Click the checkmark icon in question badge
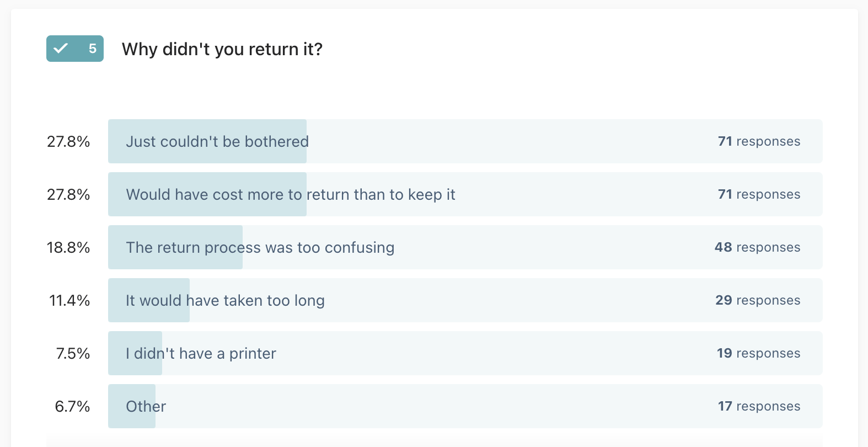Image resolution: width=868 pixels, height=447 pixels. coord(61,49)
